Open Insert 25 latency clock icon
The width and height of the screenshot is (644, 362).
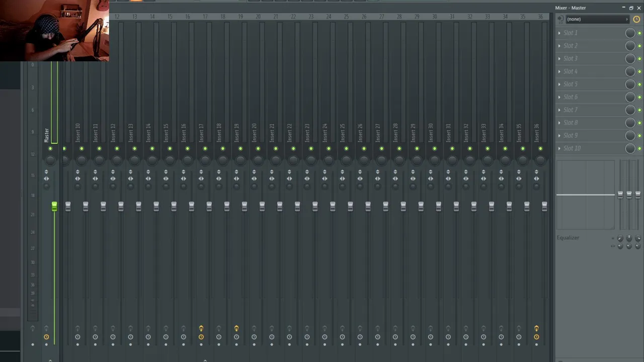click(342, 337)
